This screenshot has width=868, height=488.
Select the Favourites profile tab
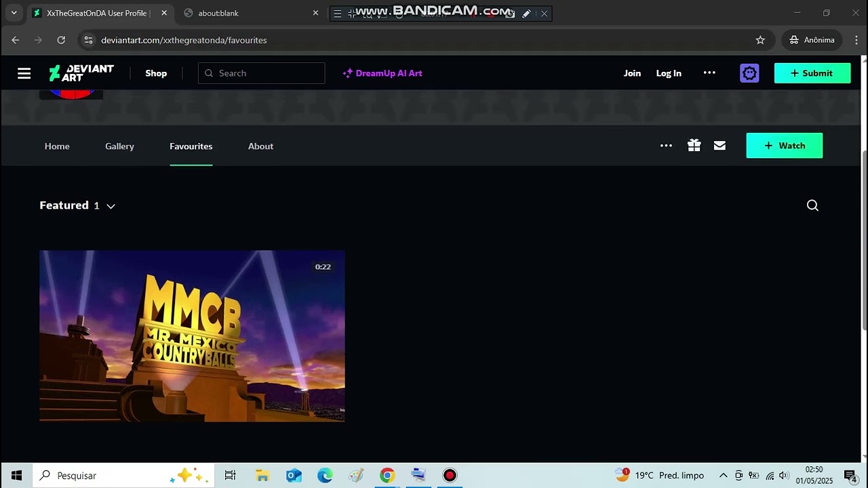(x=191, y=146)
